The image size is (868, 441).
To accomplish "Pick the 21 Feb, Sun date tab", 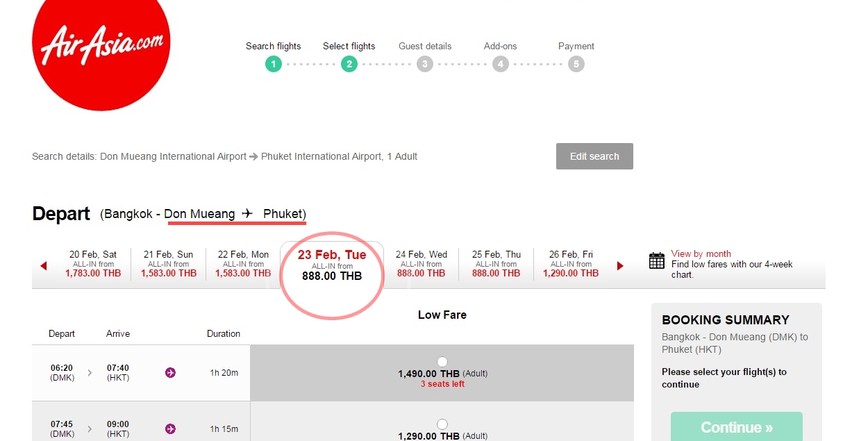I will point(168,264).
